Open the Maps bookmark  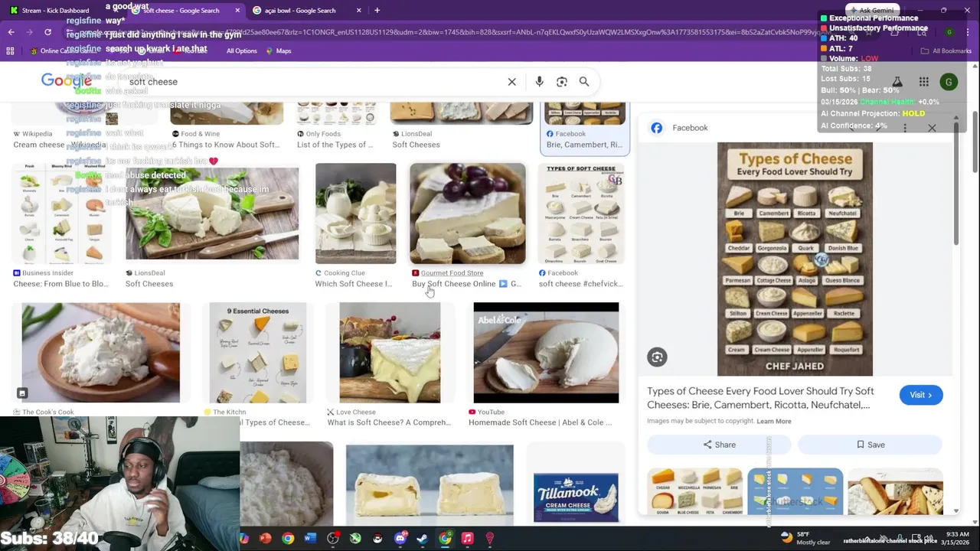tap(278, 51)
